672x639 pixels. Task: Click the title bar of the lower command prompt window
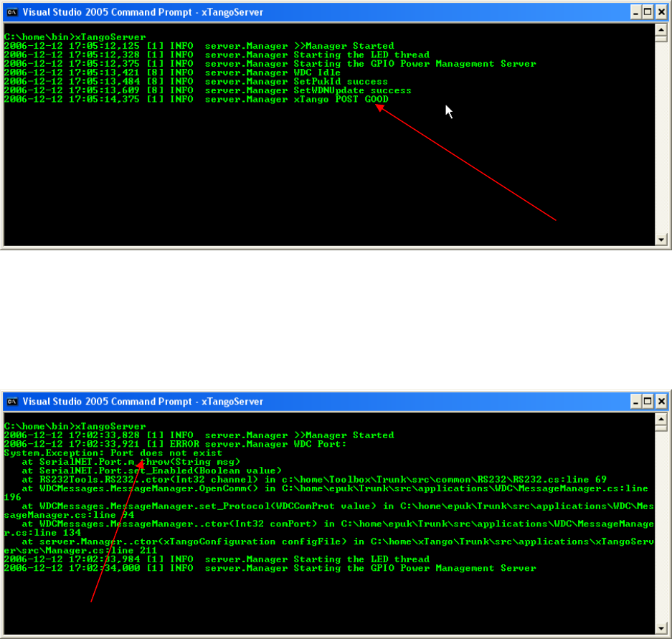(316, 402)
